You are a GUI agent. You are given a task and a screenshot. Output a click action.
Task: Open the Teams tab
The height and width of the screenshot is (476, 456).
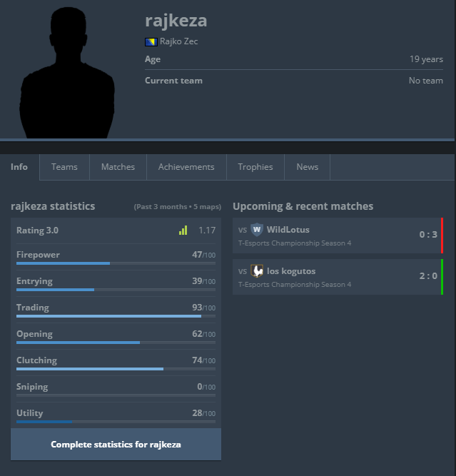coord(64,167)
